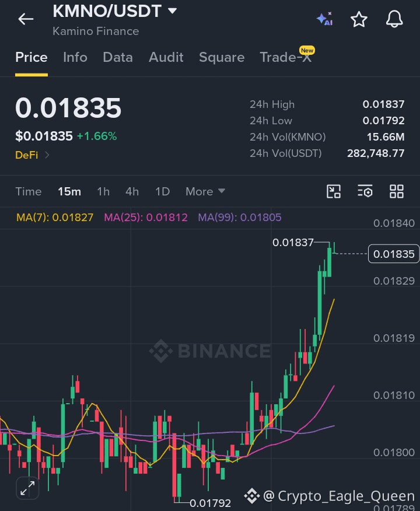Screen dimensions: 420x511
Task: Click the 0.01810 axis price label
Action: tap(394, 395)
